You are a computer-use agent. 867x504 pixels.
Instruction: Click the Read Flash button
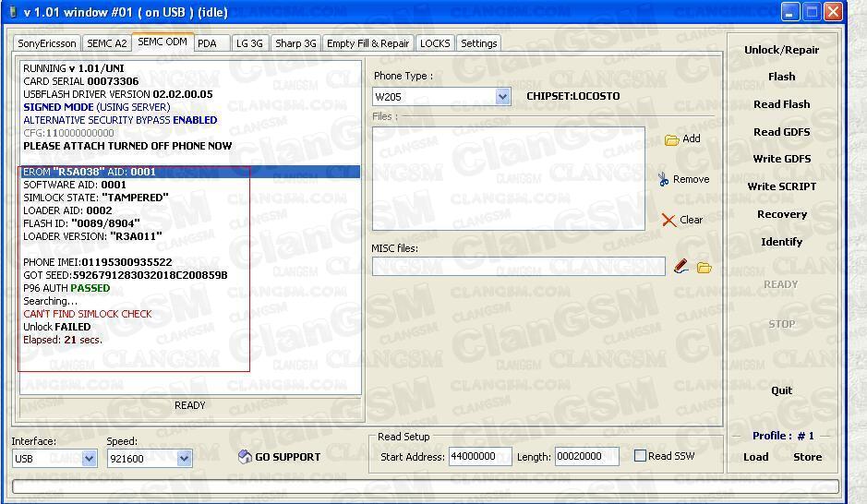pos(781,104)
